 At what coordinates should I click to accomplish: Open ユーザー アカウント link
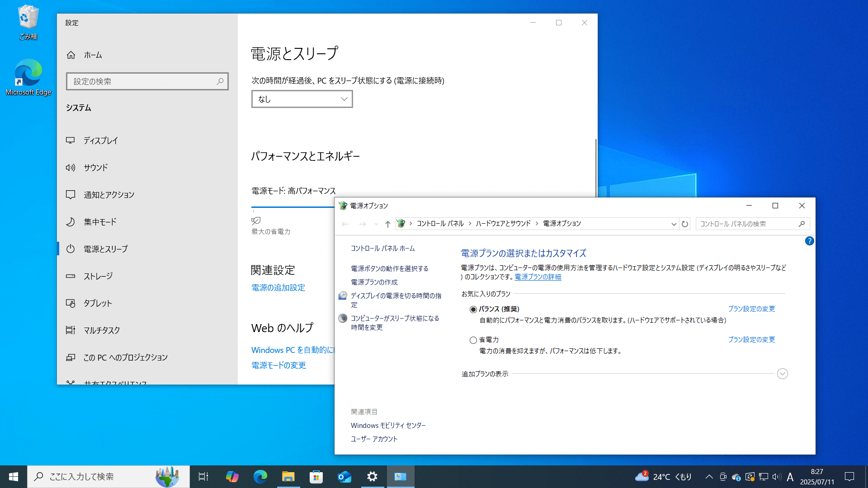374,439
